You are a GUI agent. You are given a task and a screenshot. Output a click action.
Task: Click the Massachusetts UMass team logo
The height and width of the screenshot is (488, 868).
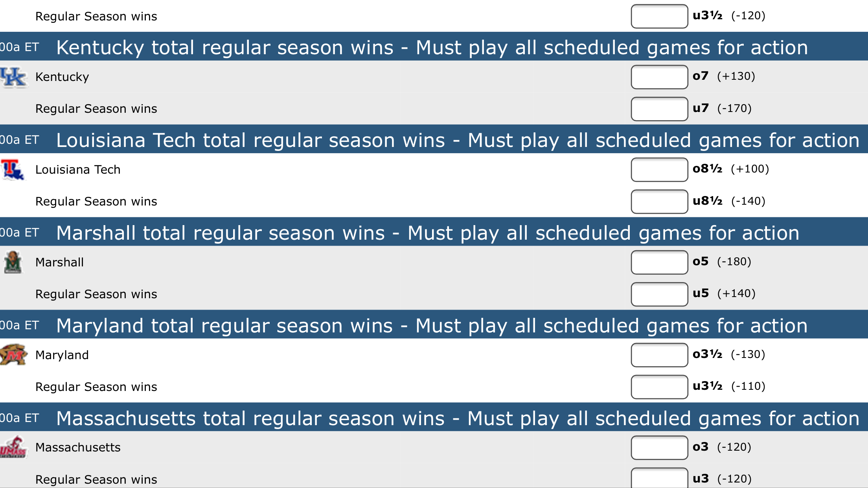13,448
